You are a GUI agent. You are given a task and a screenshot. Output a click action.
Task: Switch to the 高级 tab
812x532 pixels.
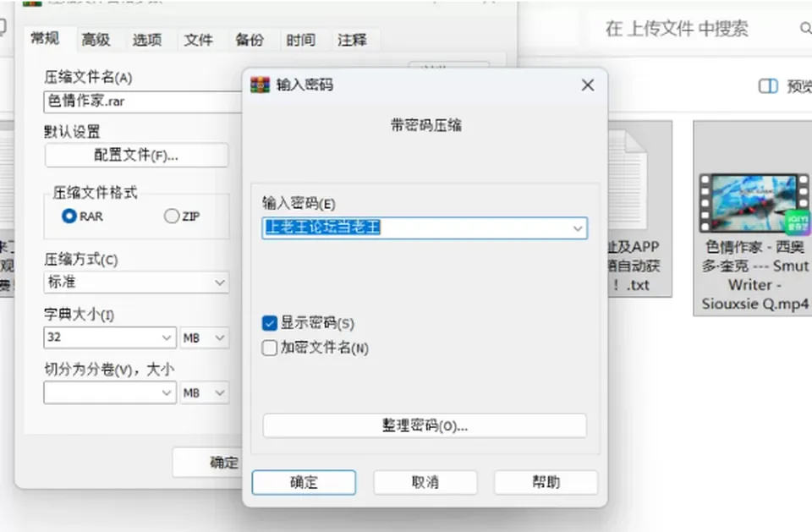click(x=96, y=40)
